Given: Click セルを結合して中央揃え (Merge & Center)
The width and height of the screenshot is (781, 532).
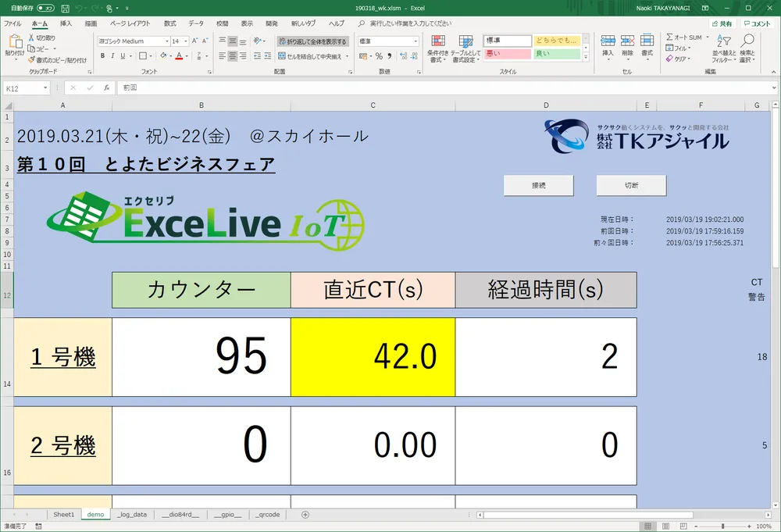Looking at the screenshot, I should point(310,56).
